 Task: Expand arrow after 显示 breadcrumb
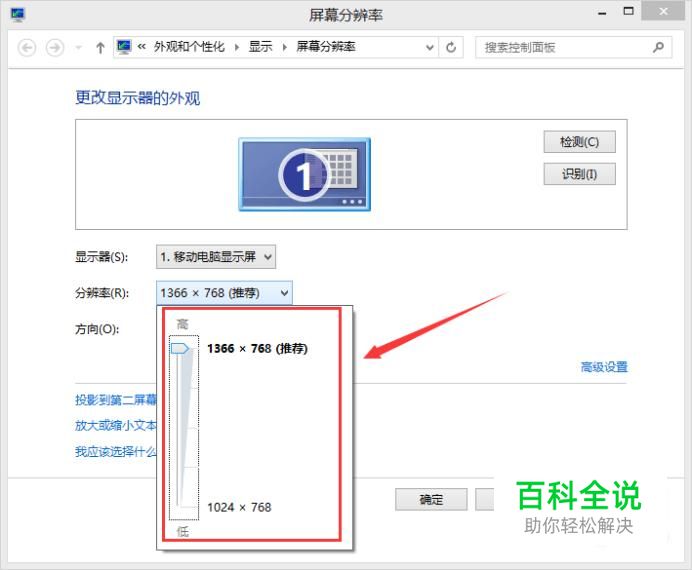tap(285, 47)
